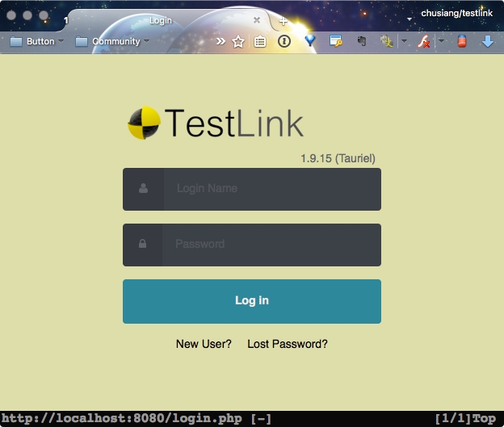
Task: Click the circled info icon in the toolbar
Action: click(283, 41)
